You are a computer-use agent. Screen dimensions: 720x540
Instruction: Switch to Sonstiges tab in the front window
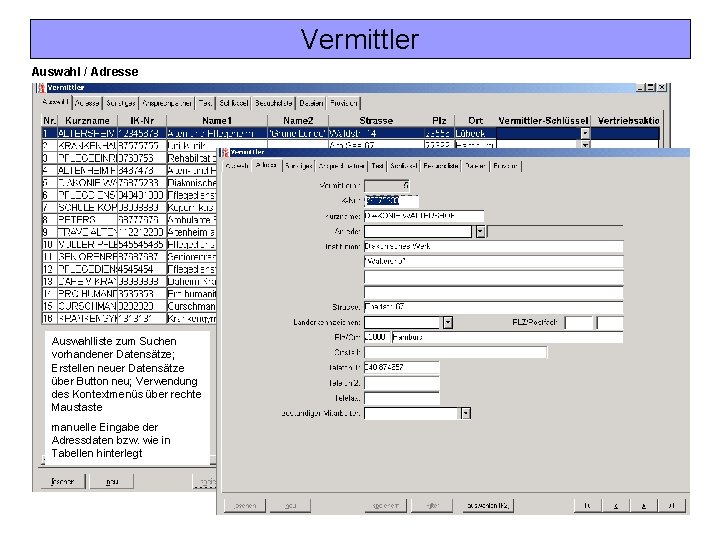[298, 166]
